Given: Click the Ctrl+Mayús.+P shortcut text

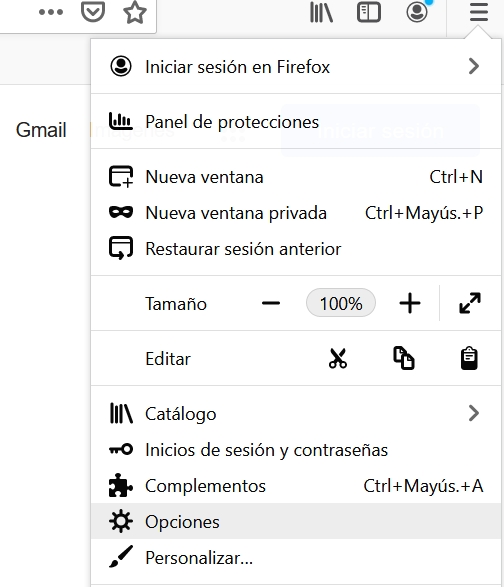Looking at the screenshot, I should click(x=424, y=213).
